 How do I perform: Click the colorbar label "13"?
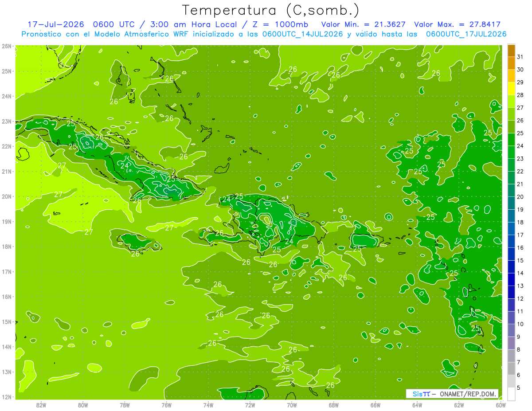(x=520, y=286)
